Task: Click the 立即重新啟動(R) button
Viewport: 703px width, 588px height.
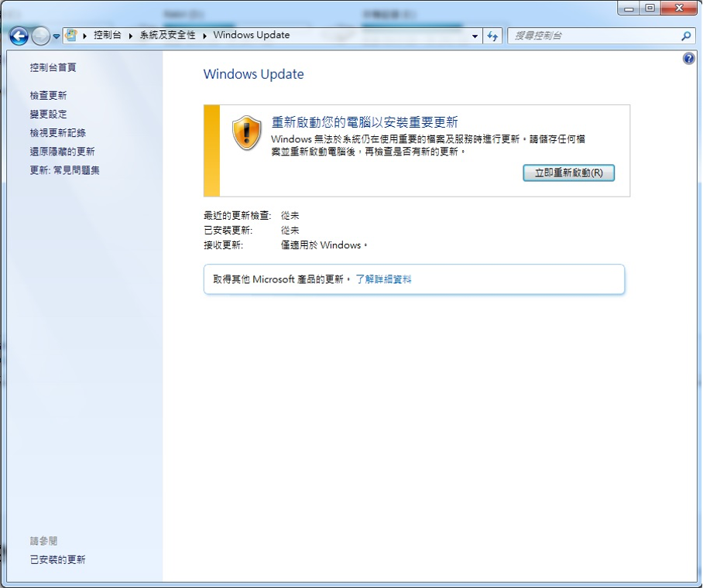Action: [568, 173]
